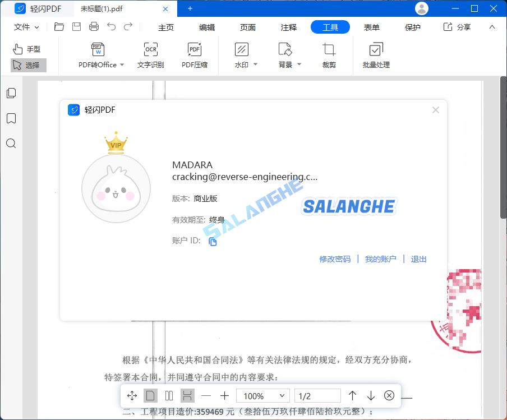The width and height of the screenshot is (507, 420).
Task: Switch to the 注释 tab
Action: [x=289, y=27]
